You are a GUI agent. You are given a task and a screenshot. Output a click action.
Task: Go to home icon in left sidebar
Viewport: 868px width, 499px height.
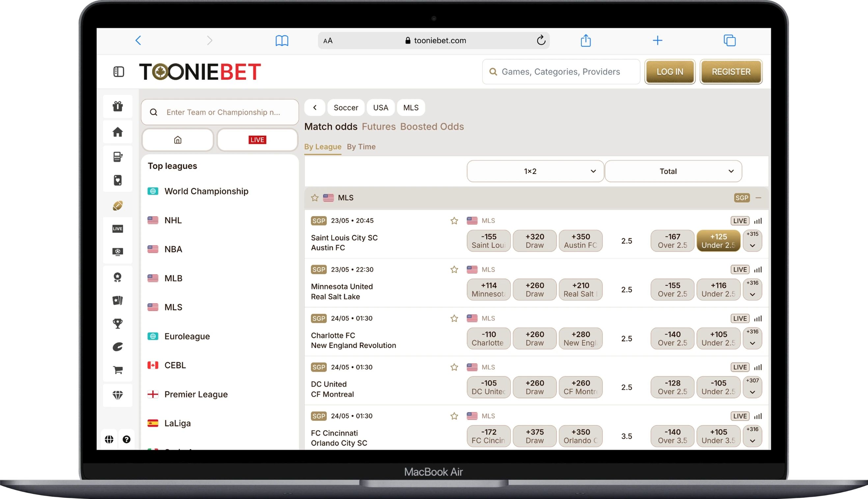pos(118,132)
